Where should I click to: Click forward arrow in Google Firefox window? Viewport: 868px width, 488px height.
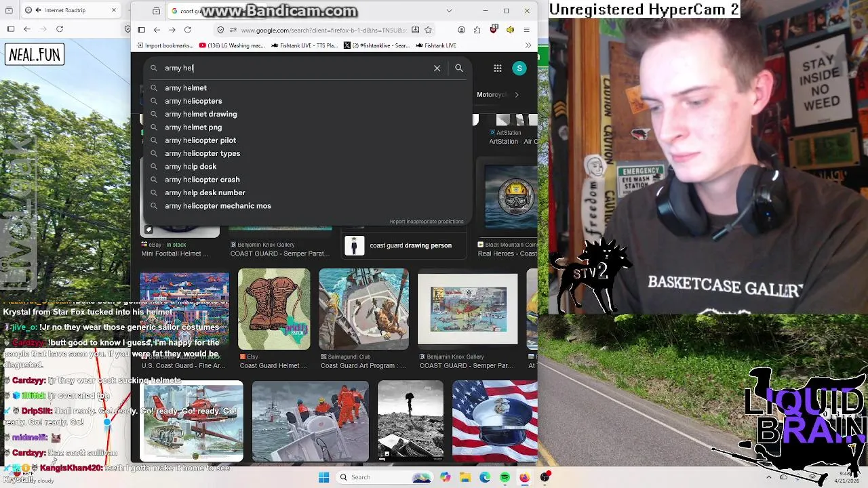coord(172,30)
